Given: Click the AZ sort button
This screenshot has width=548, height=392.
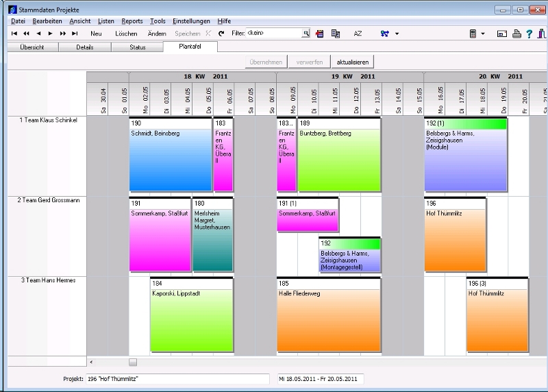Looking at the screenshot, I should pyautogui.click(x=358, y=34).
